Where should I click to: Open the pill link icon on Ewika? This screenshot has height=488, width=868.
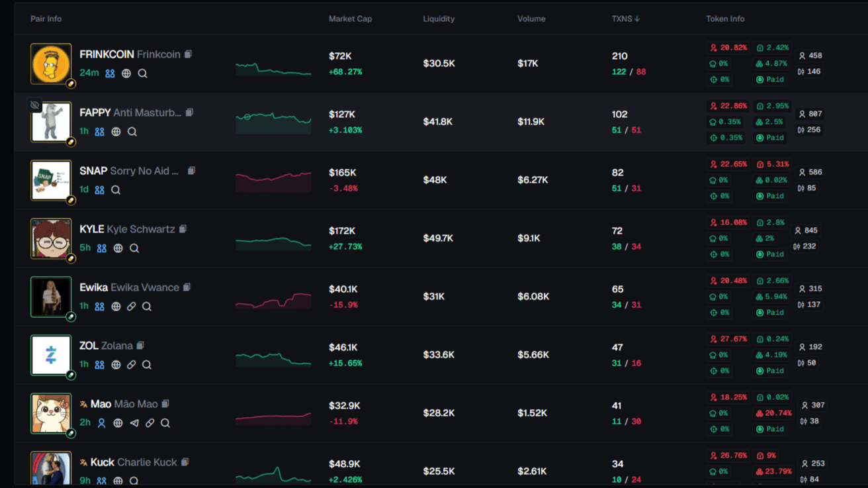(x=132, y=307)
